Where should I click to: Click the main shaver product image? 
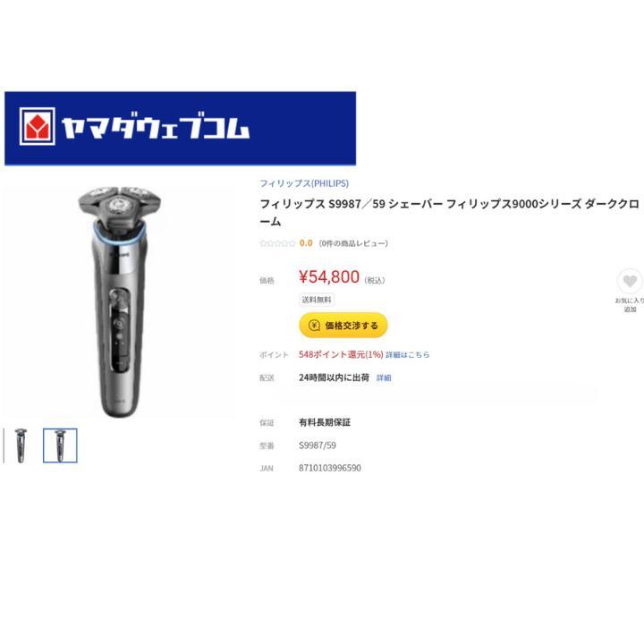(x=119, y=302)
